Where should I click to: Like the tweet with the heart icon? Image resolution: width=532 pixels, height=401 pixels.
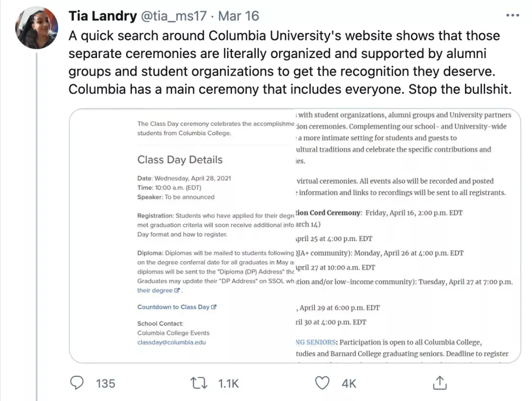[322, 383]
